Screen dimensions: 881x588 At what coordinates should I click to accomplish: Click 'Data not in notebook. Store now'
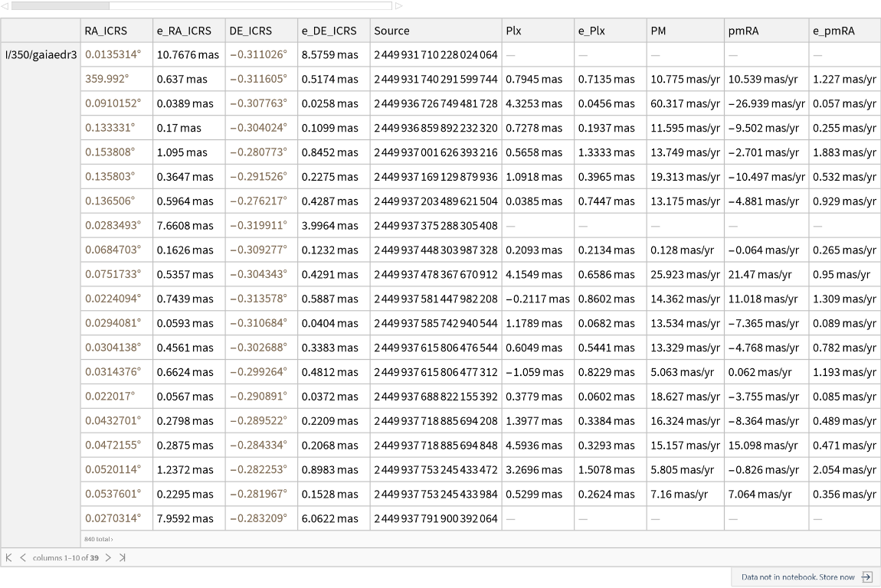pos(797,577)
